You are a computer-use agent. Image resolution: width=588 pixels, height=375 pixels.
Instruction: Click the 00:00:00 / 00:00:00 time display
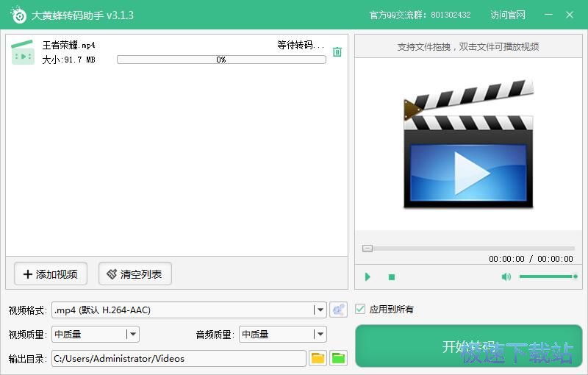coord(531,259)
